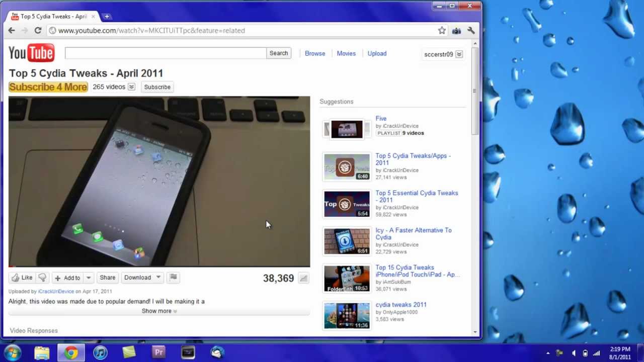Expand description with Show more
The image size is (644, 362).
159,311
